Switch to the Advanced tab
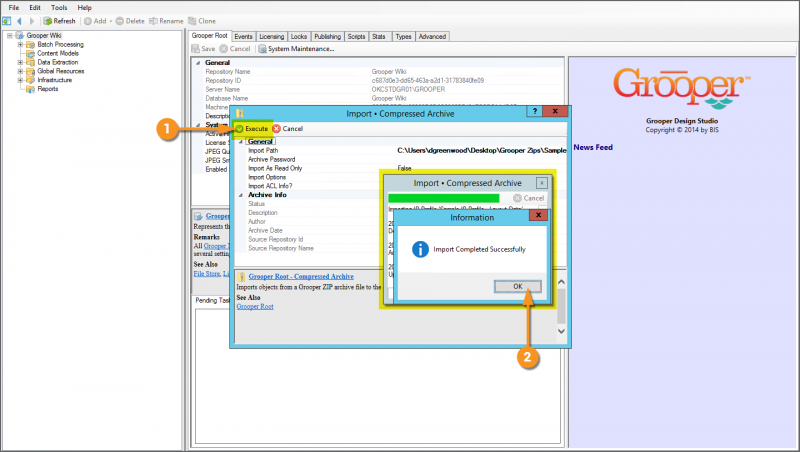Image resolution: width=800 pixels, height=452 pixels. 432,37
